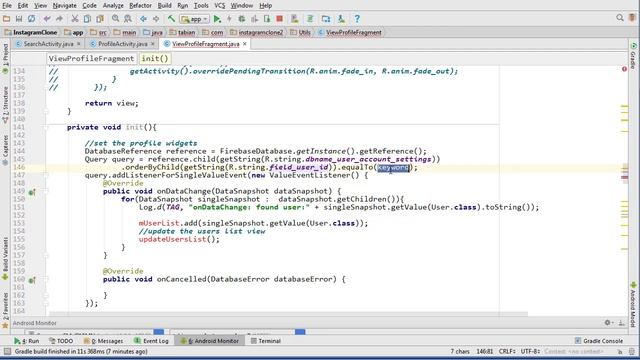
Task: Click the Paste toolbar icon
Action: pos(100,19)
